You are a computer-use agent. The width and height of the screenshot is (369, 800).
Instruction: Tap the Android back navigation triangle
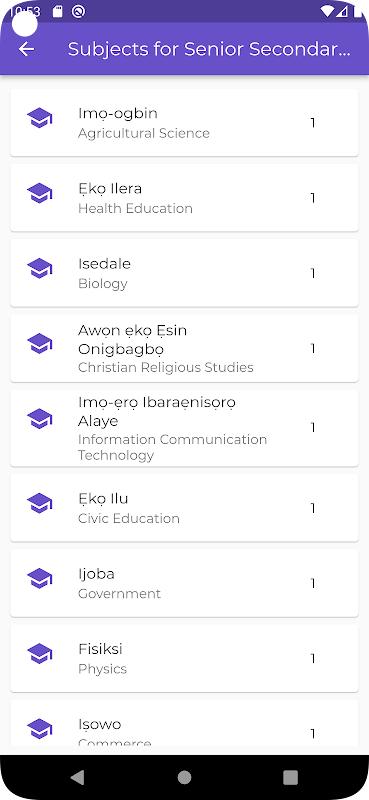(78, 777)
